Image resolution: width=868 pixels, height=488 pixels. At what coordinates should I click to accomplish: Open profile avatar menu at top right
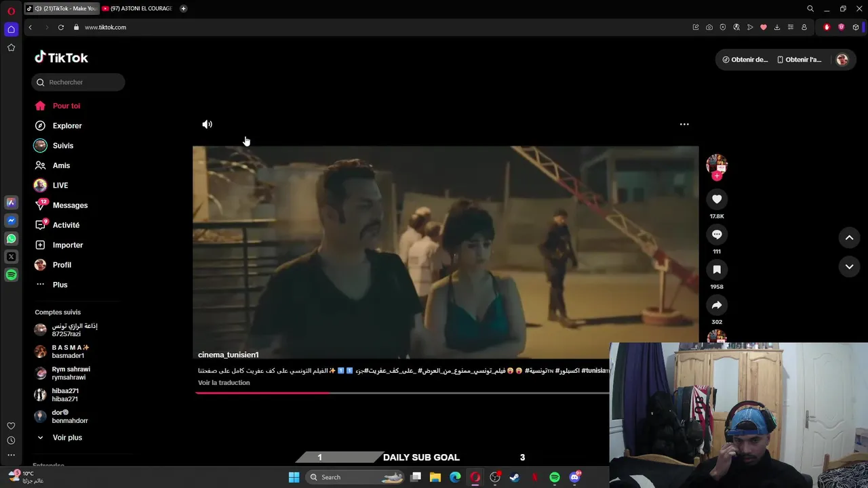click(842, 60)
